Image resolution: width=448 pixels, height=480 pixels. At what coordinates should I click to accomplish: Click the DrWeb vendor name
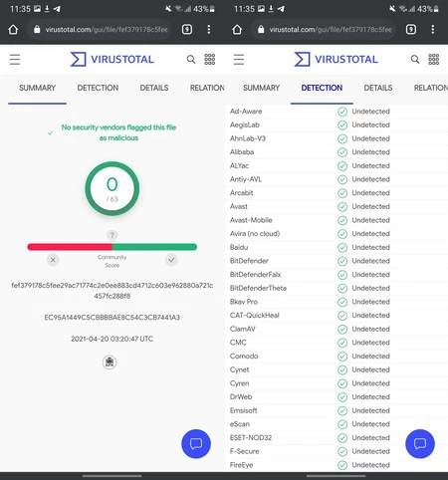pyautogui.click(x=241, y=397)
